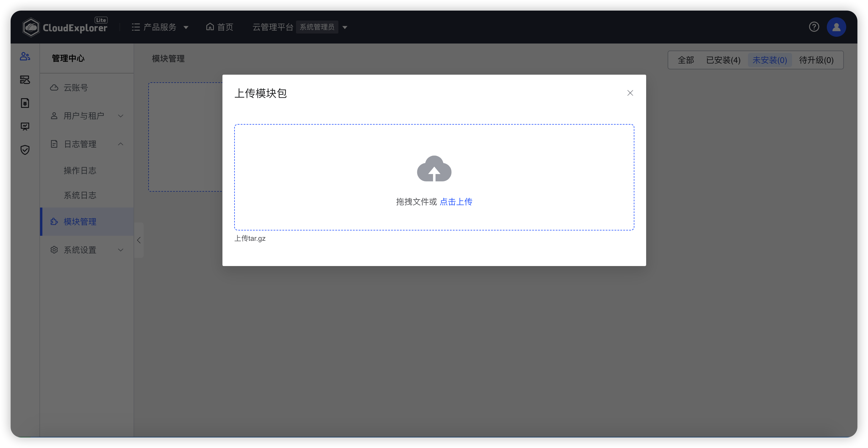The image size is (868, 448).
Task: Click the 上传模块包 dialog title
Action: pyautogui.click(x=260, y=93)
